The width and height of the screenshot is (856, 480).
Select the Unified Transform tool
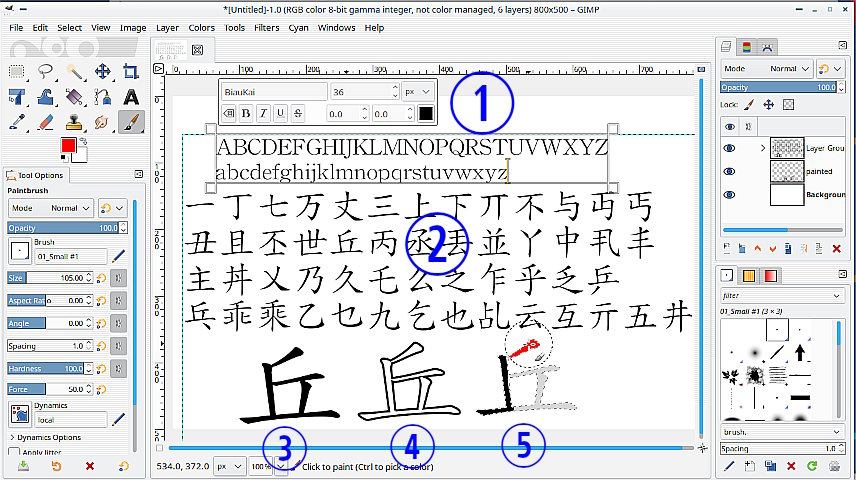coord(17,97)
